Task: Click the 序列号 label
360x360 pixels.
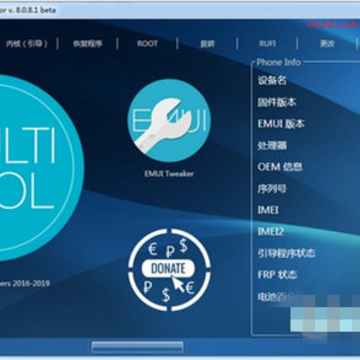Action: [272, 188]
